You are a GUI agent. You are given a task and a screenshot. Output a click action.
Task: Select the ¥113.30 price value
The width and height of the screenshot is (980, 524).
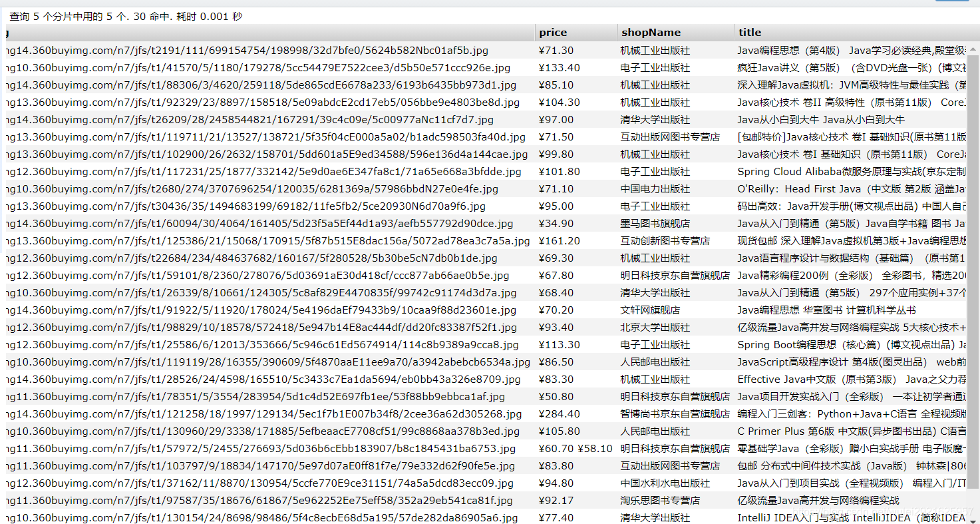click(560, 345)
